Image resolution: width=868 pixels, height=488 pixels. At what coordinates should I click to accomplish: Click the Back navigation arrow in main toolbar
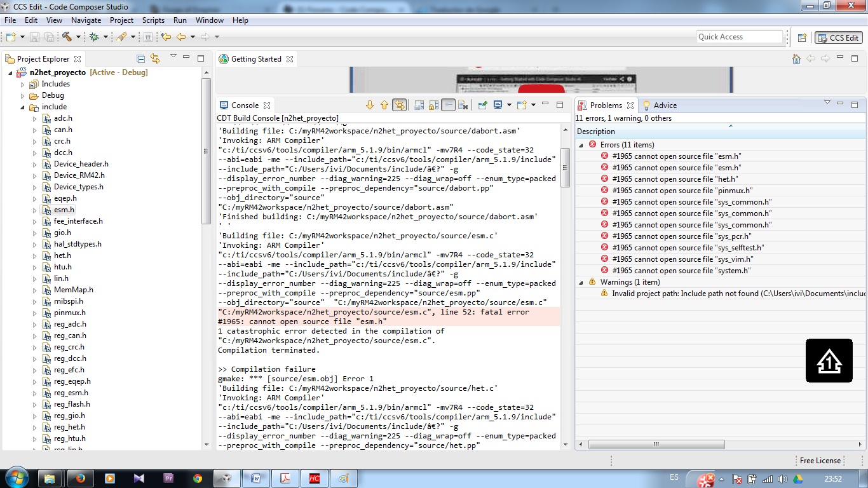point(181,37)
